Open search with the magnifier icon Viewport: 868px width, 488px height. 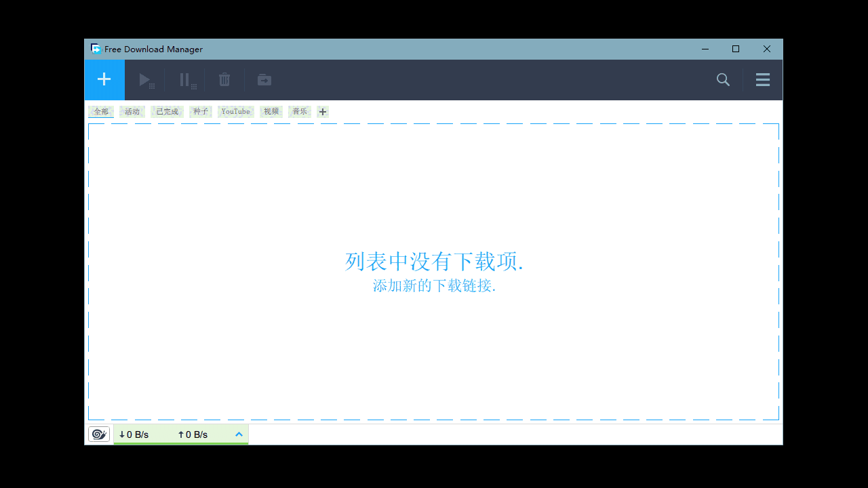click(x=723, y=79)
